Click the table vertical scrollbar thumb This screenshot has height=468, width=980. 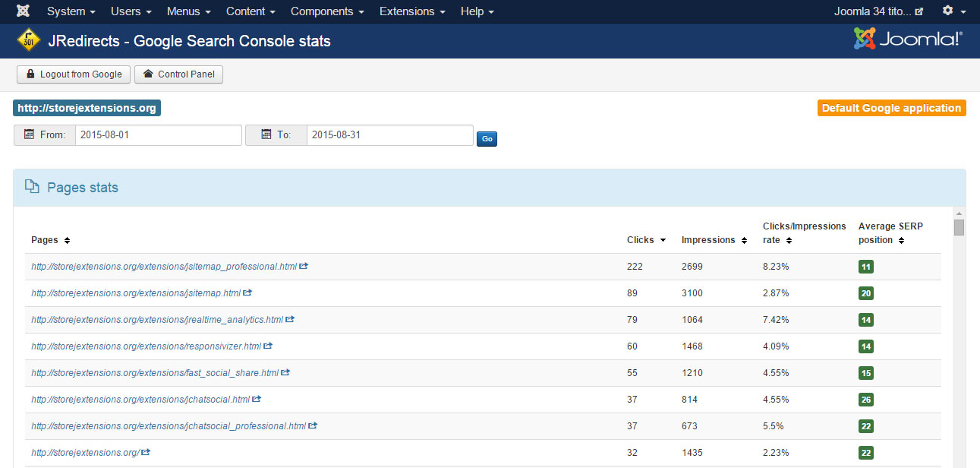pos(959,228)
